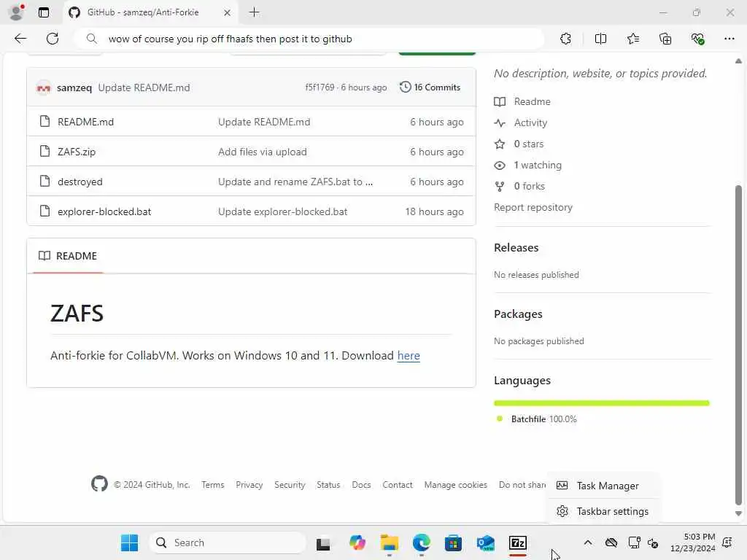
Task: View 0 stars stargazers
Action: [519, 144]
